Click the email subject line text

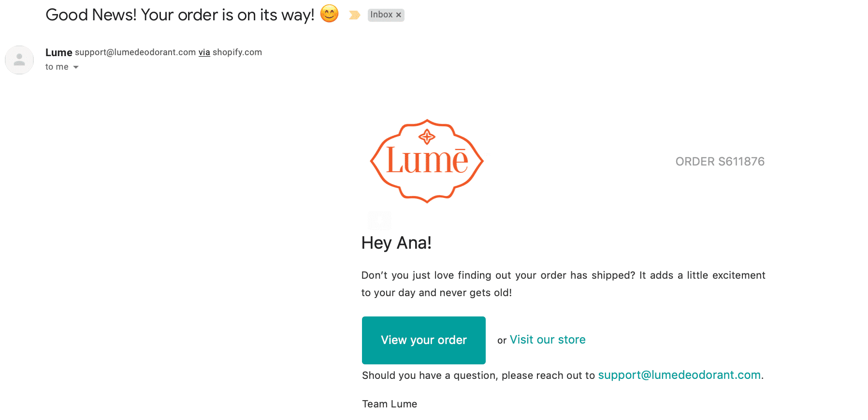tap(180, 15)
